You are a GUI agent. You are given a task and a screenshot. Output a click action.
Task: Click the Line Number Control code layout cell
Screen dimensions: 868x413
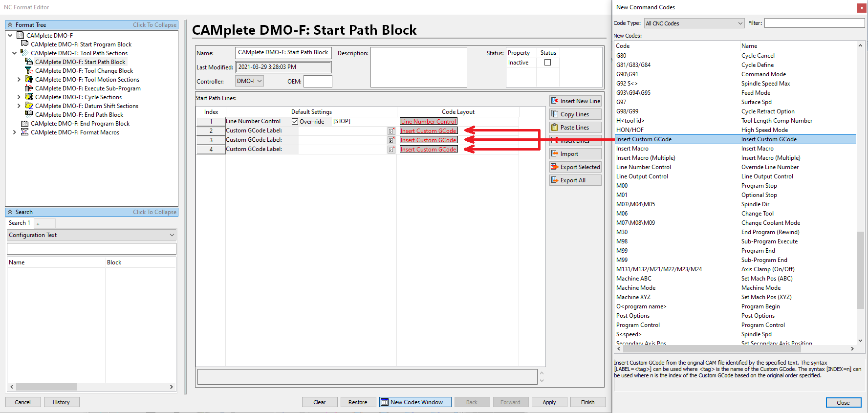click(x=429, y=122)
